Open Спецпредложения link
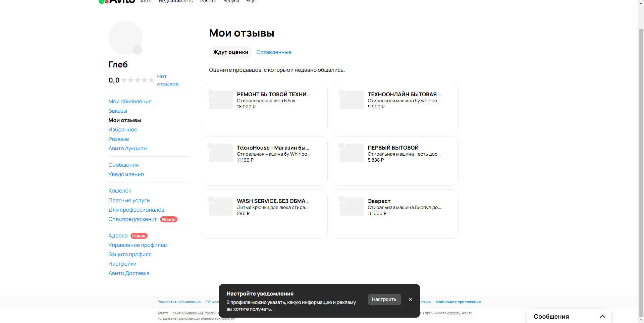 pos(133,219)
